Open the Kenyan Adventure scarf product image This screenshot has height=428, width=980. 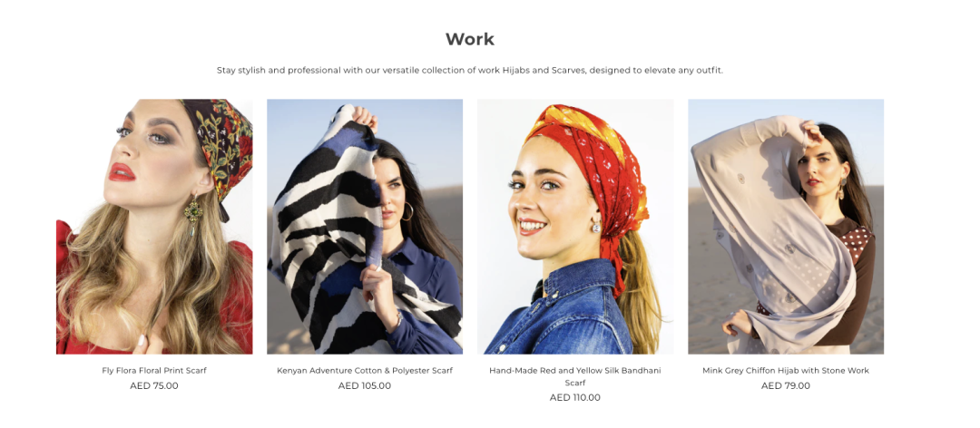point(365,227)
